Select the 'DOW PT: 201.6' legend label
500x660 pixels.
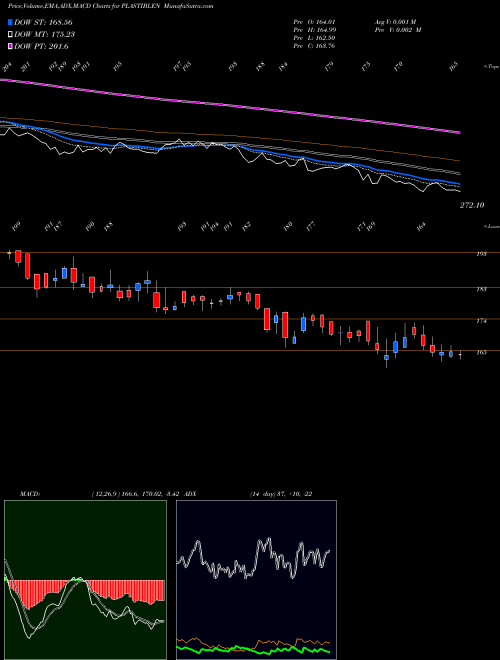[x=41, y=46]
